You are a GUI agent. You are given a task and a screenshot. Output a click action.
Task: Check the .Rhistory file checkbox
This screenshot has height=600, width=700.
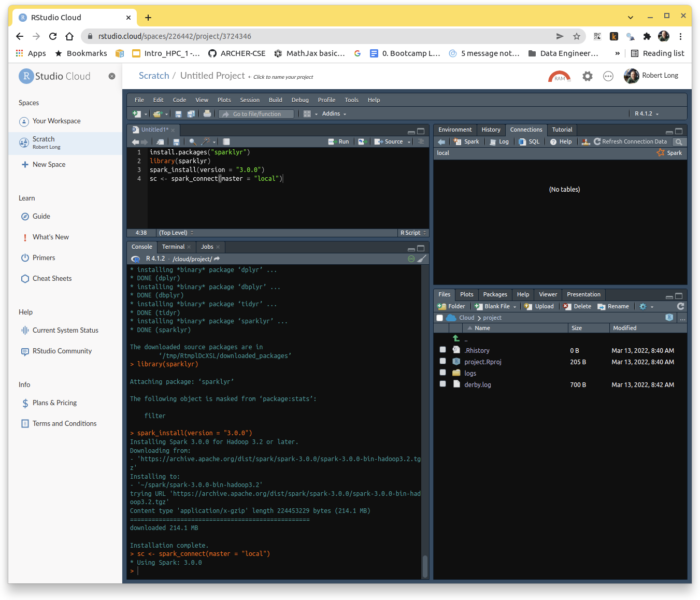(x=442, y=350)
